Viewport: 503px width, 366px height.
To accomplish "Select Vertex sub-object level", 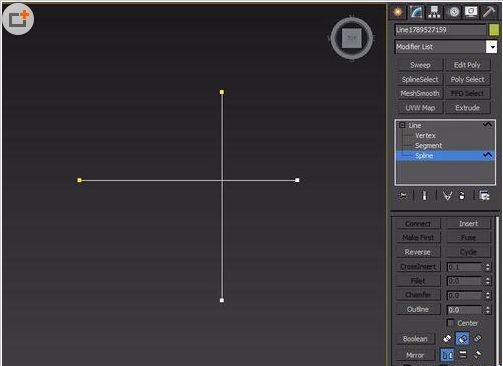I will pyautogui.click(x=425, y=136).
